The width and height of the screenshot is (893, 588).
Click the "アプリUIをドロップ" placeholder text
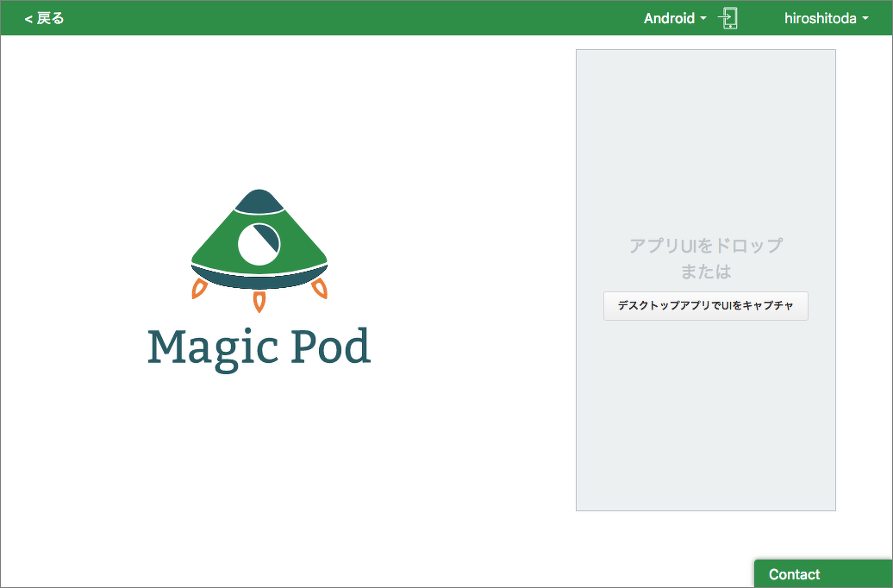[705, 246]
